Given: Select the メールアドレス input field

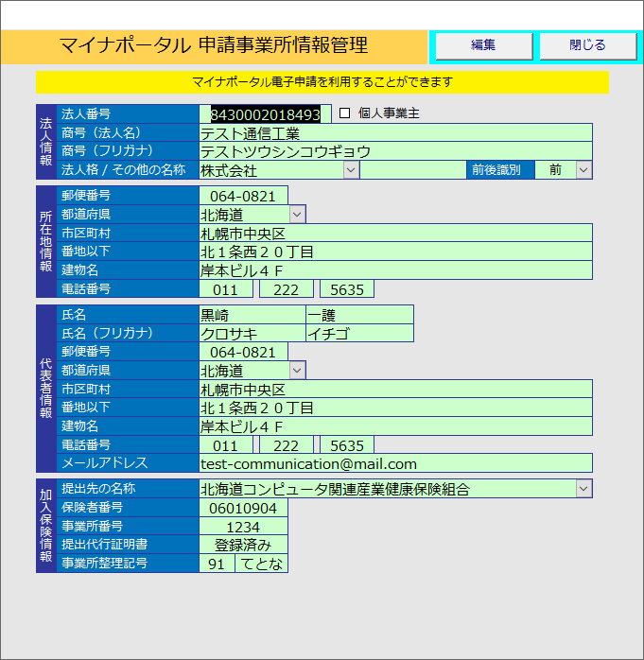Looking at the screenshot, I should pyautogui.click(x=395, y=463).
